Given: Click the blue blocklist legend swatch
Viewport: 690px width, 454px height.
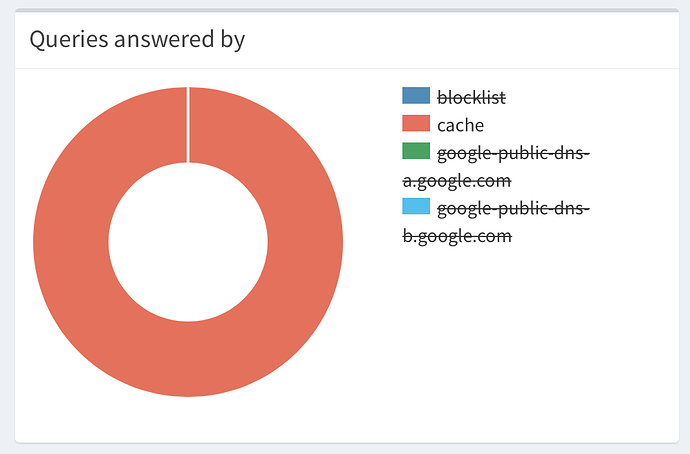Looking at the screenshot, I should [416, 96].
